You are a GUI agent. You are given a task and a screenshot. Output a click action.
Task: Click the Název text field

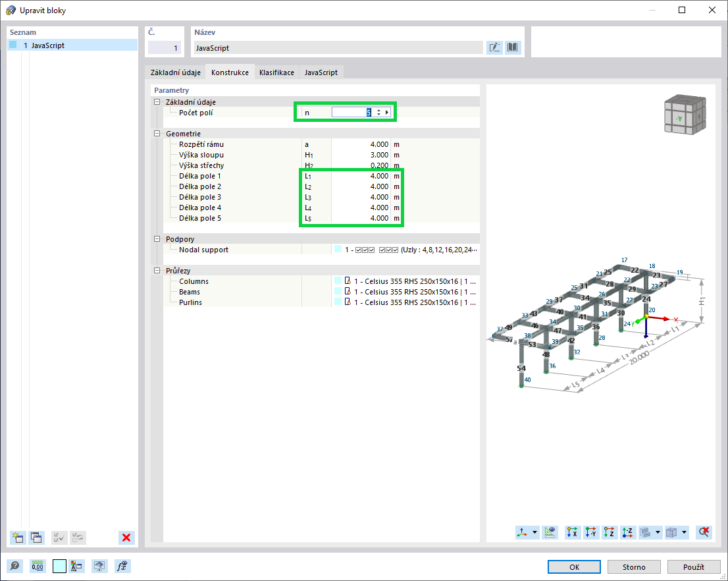[x=338, y=48]
